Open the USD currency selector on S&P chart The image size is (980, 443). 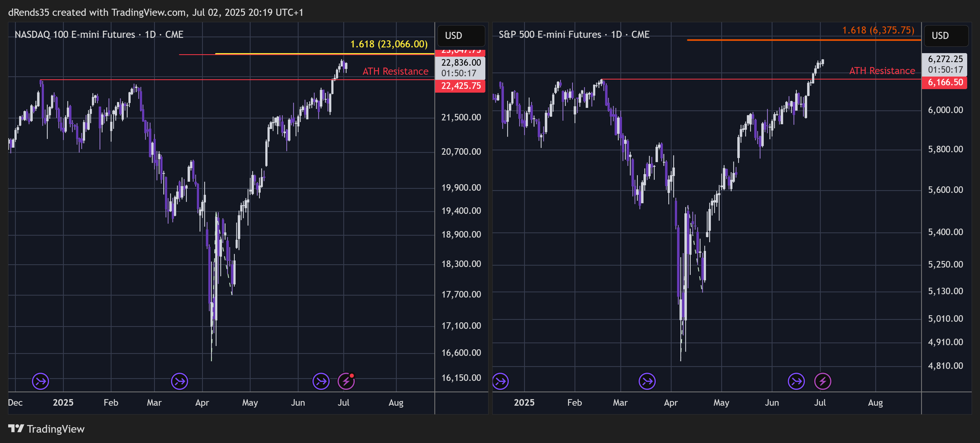[946, 36]
